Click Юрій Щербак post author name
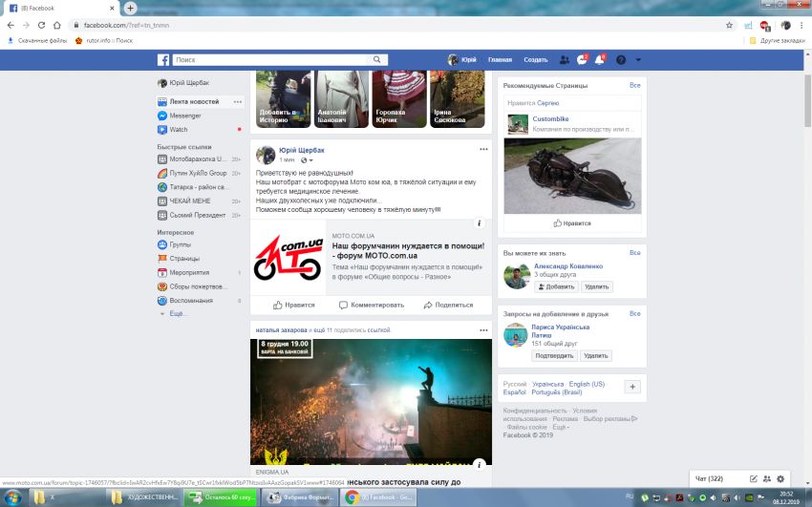Screen dimensions: 812x507 [301, 151]
